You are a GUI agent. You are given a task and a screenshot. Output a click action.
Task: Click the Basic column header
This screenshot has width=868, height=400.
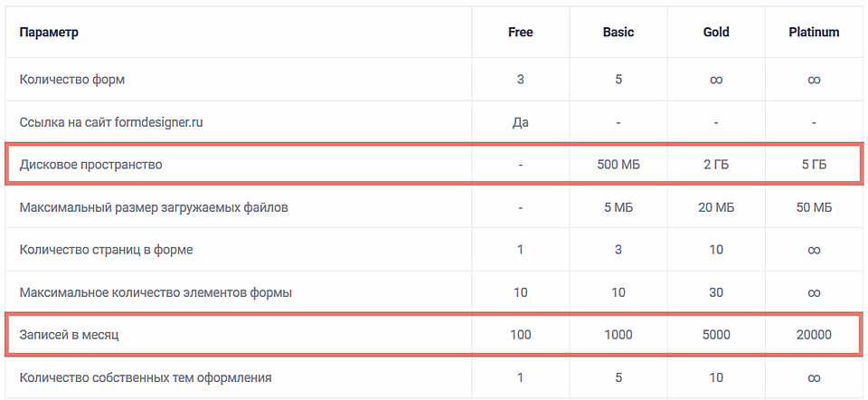[x=618, y=33]
